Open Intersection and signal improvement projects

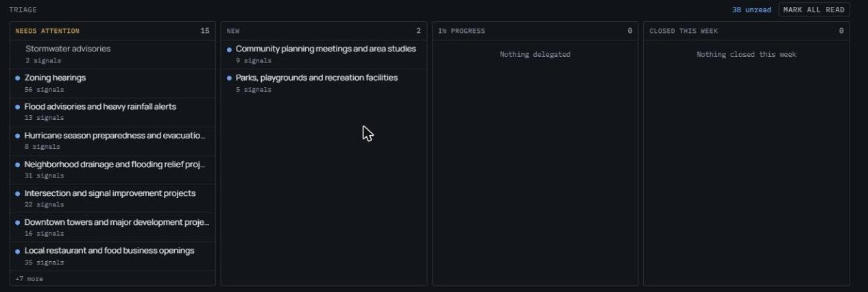[112, 198]
